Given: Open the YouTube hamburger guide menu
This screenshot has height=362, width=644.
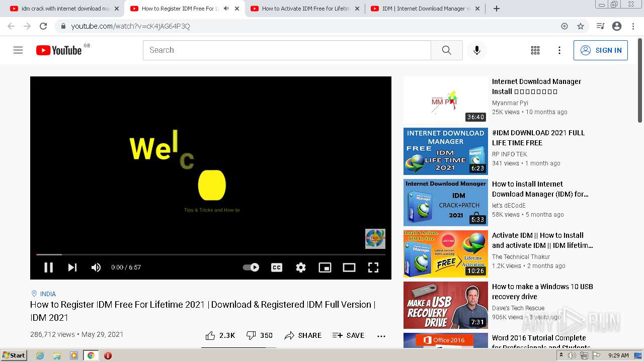Looking at the screenshot, I should [18, 50].
